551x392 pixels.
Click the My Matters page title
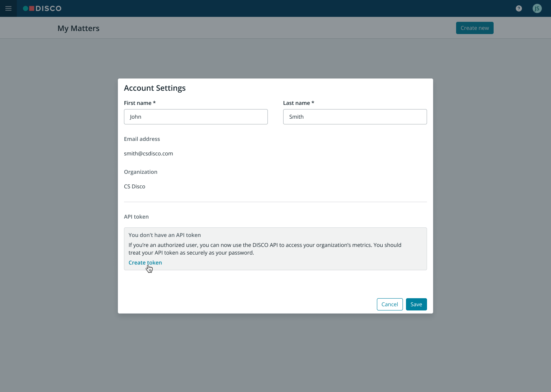[78, 28]
